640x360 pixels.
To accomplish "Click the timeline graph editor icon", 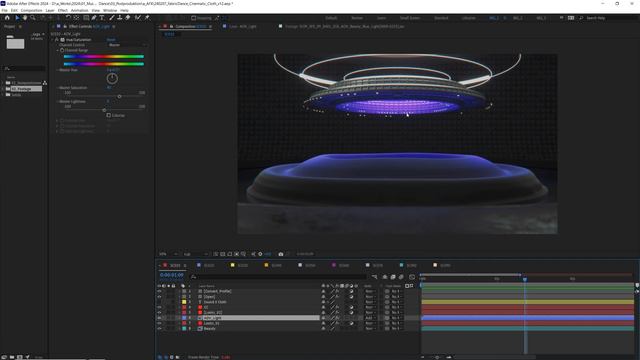I will [x=412, y=277].
